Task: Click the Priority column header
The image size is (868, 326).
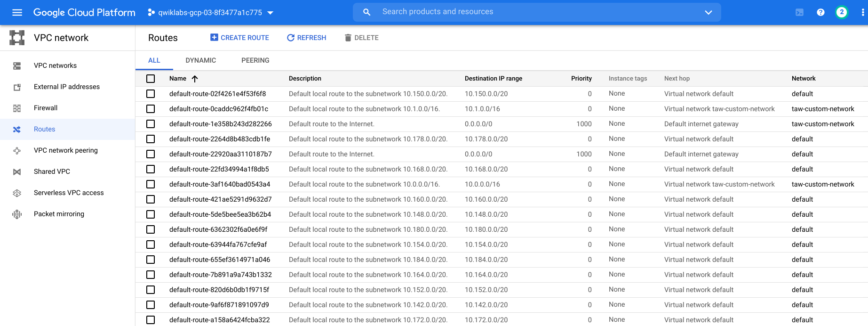Action: coord(581,79)
